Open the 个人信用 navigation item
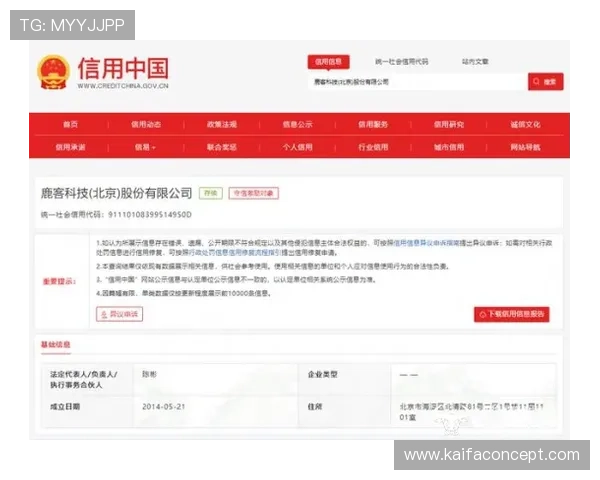 [x=297, y=147]
